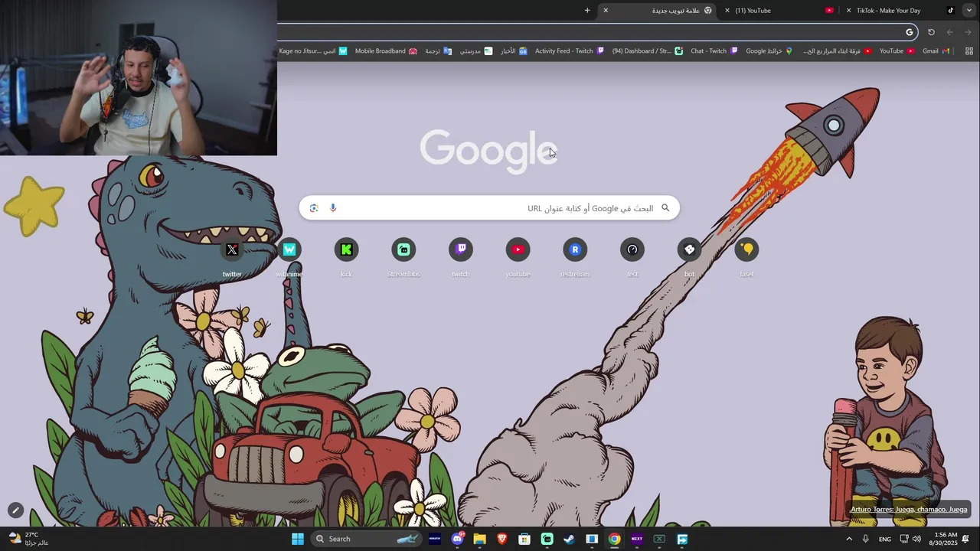
Task: Open the Kage no Jitsur bookmark
Action: [313, 51]
